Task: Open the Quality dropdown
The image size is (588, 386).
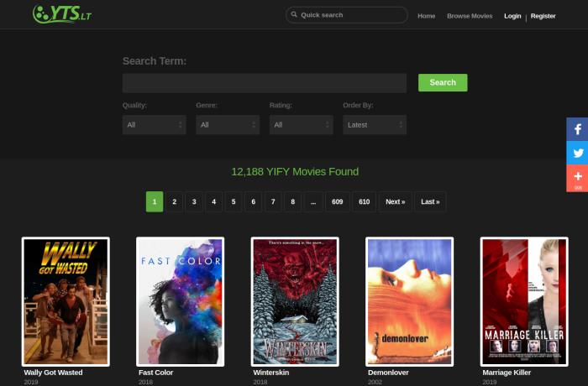Action: 154,125
